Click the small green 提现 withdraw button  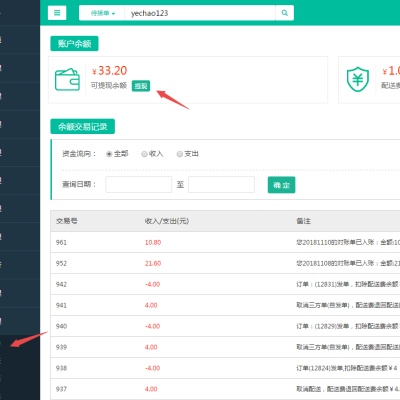[141, 86]
